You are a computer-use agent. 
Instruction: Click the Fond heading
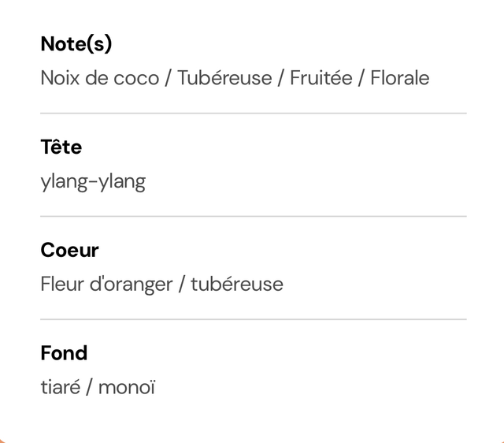64,353
